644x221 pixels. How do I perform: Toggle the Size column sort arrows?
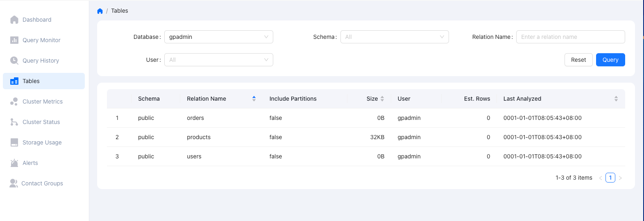(382, 99)
